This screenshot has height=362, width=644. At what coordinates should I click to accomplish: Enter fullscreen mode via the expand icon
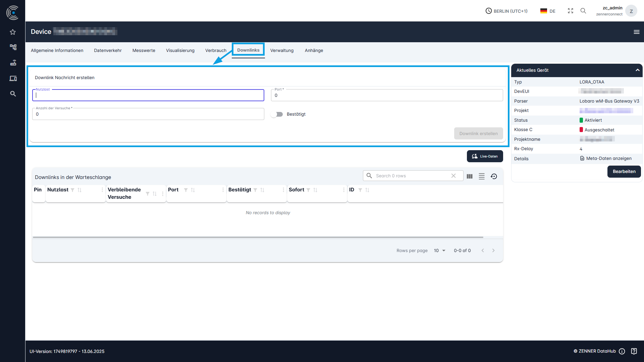[x=570, y=11]
